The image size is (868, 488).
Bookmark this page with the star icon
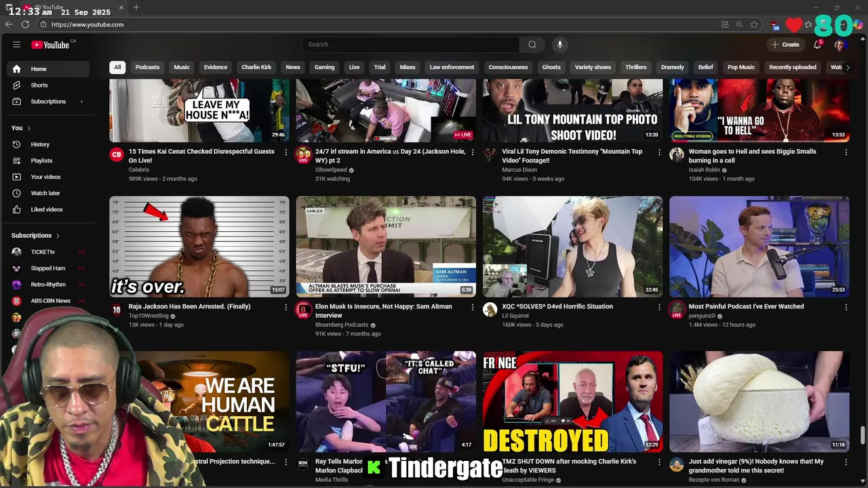(754, 24)
